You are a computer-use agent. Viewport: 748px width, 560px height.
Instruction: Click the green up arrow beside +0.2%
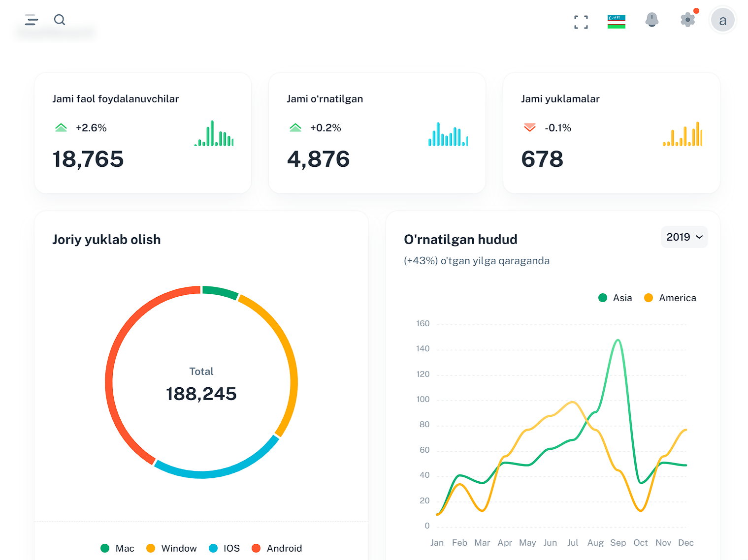click(x=295, y=128)
